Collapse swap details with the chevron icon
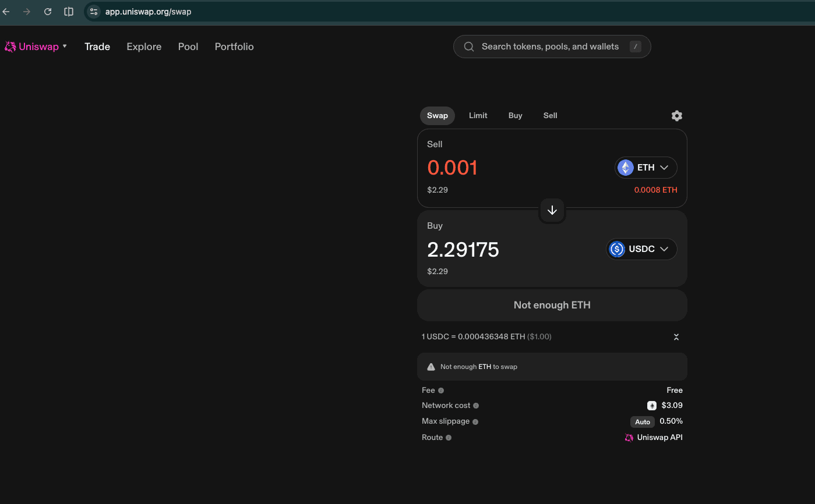The height and width of the screenshot is (504, 815). (x=676, y=337)
